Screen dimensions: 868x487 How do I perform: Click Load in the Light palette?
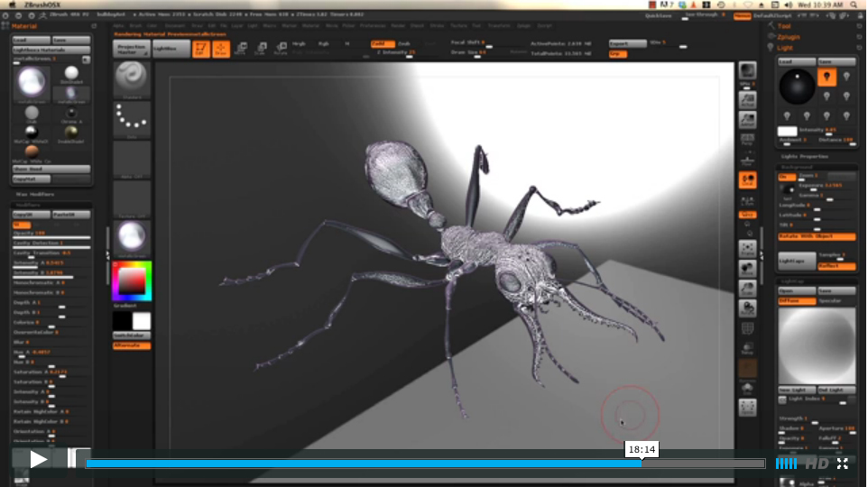point(797,61)
